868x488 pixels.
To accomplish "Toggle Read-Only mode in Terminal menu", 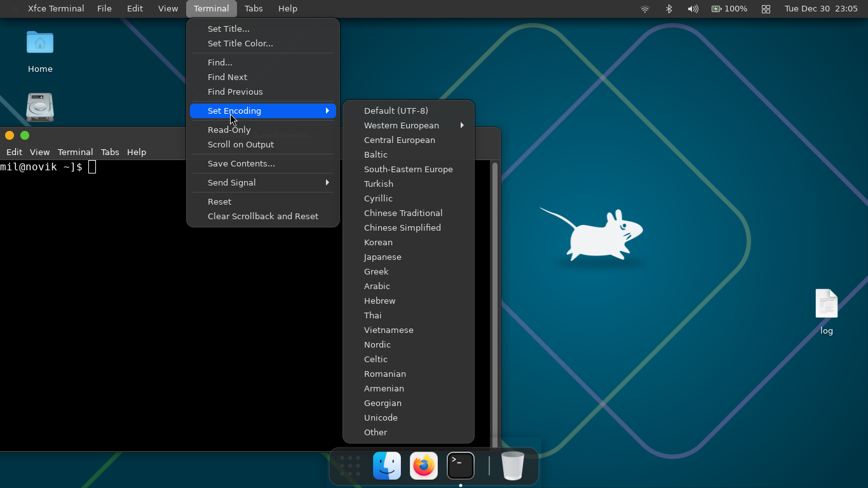I will [263, 130].
